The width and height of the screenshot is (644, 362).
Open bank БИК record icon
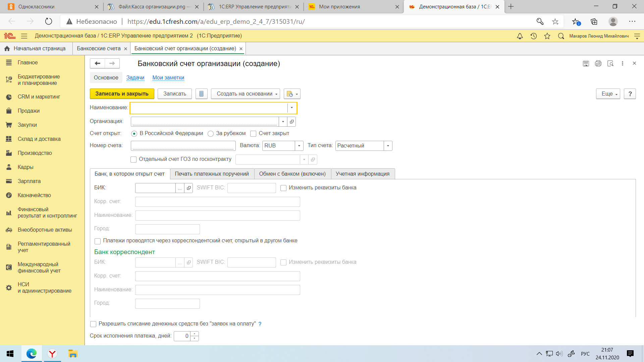[189, 188]
